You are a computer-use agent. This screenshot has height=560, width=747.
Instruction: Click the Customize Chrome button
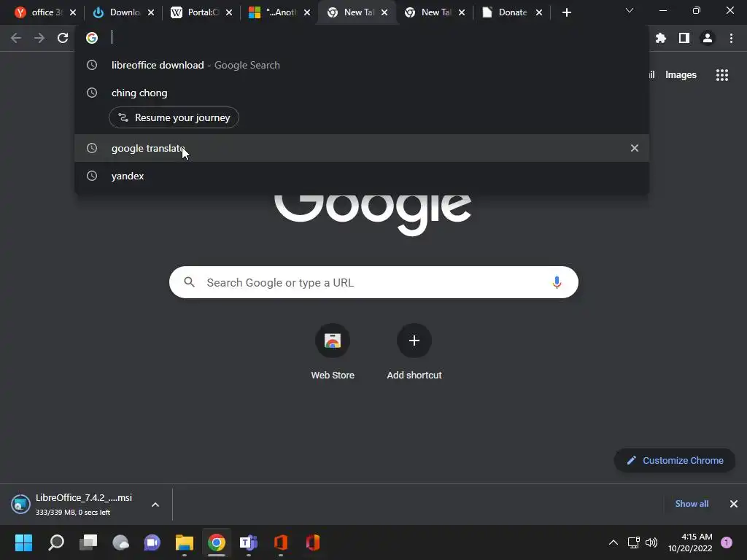coord(675,461)
